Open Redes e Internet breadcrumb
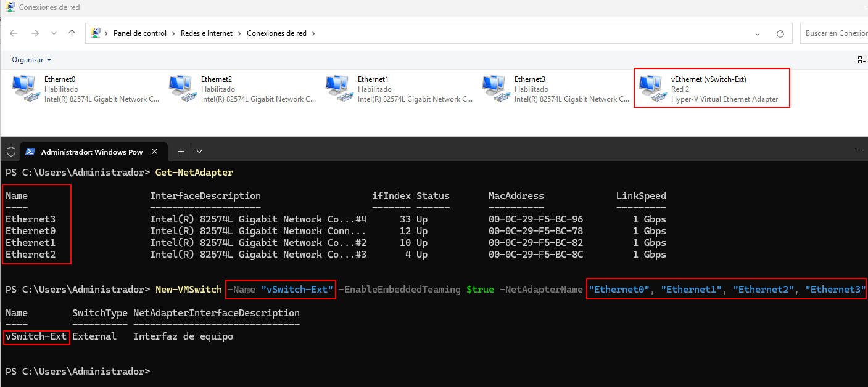The width and height of the screenshot is (868, 387). click(207, 33)
